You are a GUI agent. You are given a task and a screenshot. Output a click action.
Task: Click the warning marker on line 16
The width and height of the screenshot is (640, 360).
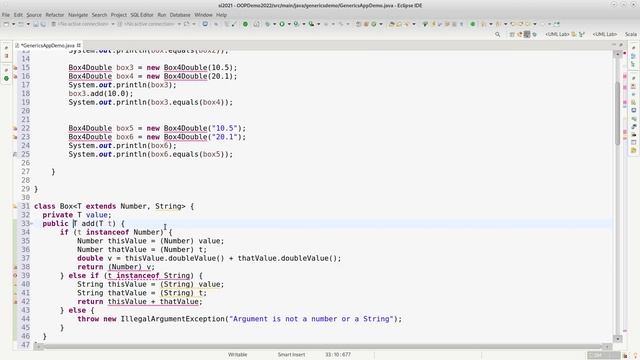(15, 76)
